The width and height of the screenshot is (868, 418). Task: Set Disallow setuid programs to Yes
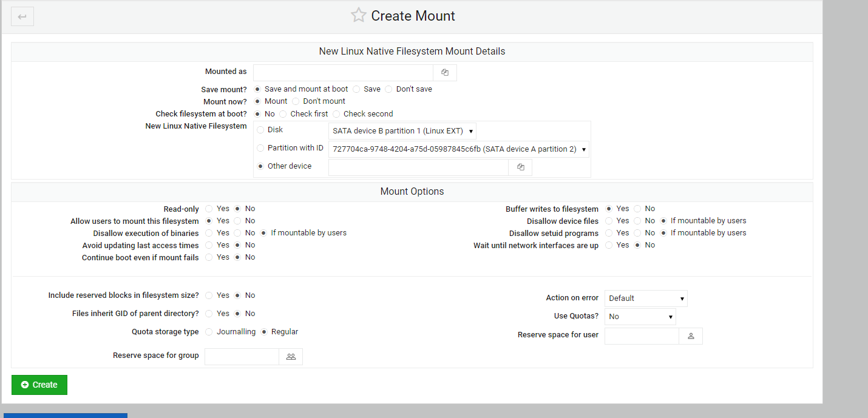[x=609, y=233]
